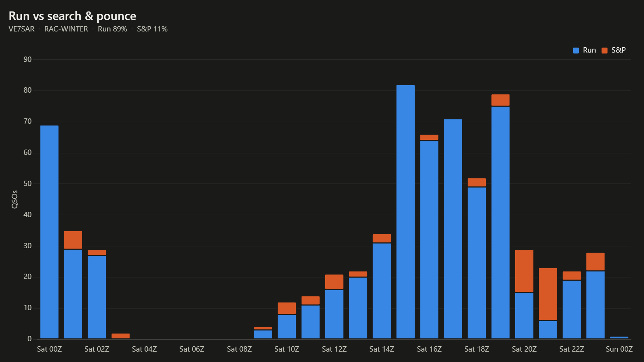The width and height of the screenshot is (644, 362).
Task: Click the 'Sat 08Z' x-axis label
Action: [x=239, y=349]
